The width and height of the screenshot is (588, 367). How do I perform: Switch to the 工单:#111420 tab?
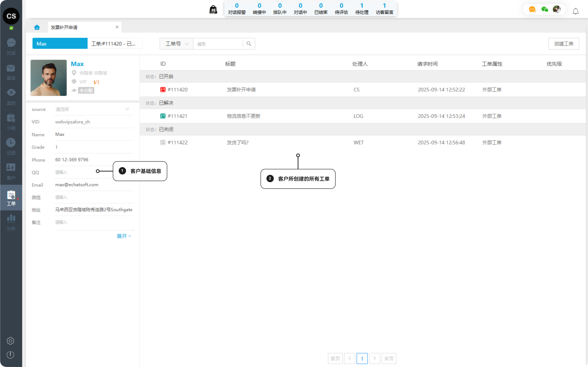(115, 44)
